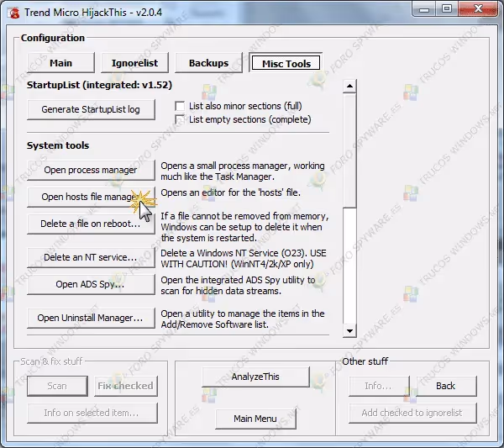504x448 pixels.
Task: Click the vertical scrollbar thumb
Action: click(x=349, y=150)
